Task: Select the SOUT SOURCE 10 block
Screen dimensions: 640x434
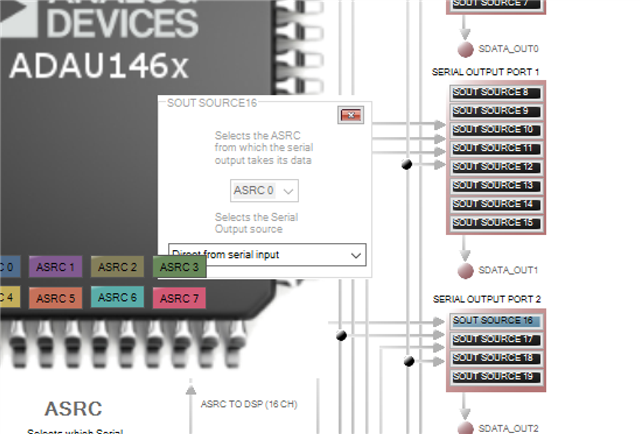Action: tap(496, 130)
